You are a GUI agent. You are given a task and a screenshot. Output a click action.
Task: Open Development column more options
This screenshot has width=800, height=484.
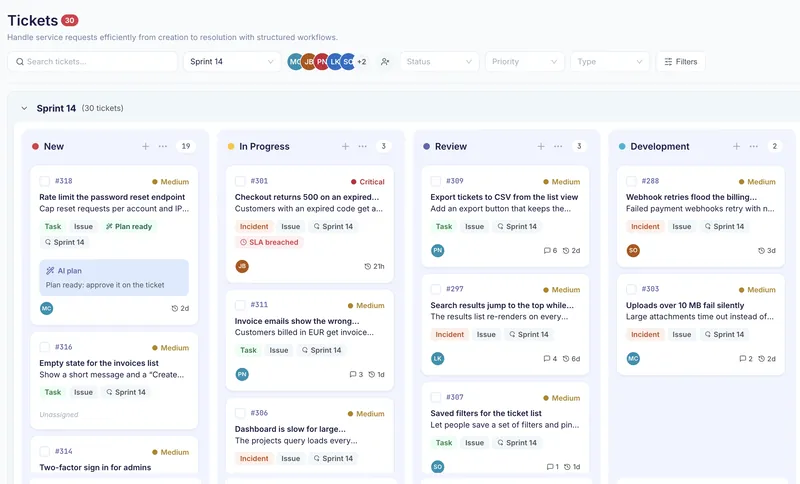coord(754,146)
